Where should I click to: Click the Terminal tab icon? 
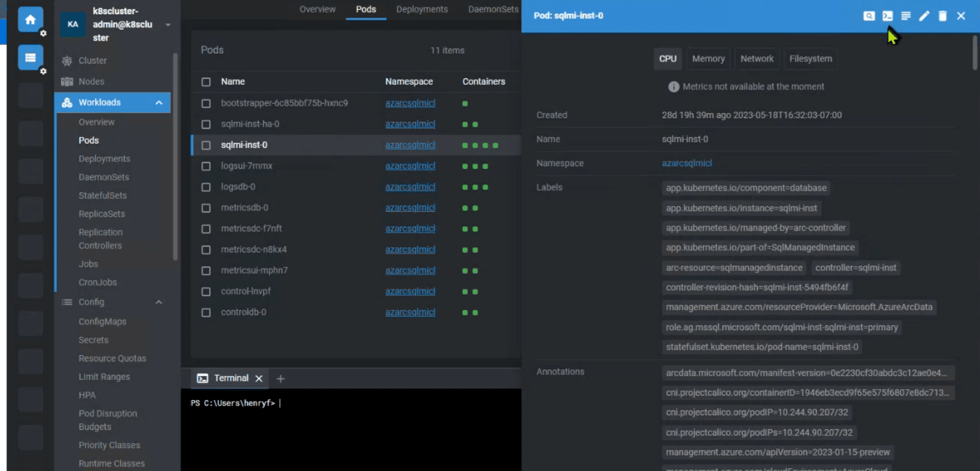click(202, 379)
